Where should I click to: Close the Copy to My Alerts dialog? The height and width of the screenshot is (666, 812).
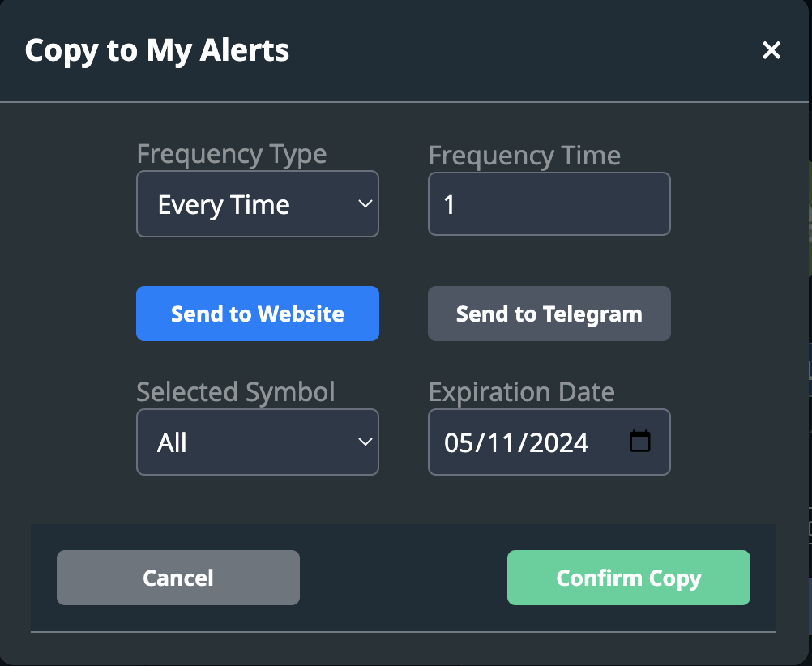pos(771,51)
